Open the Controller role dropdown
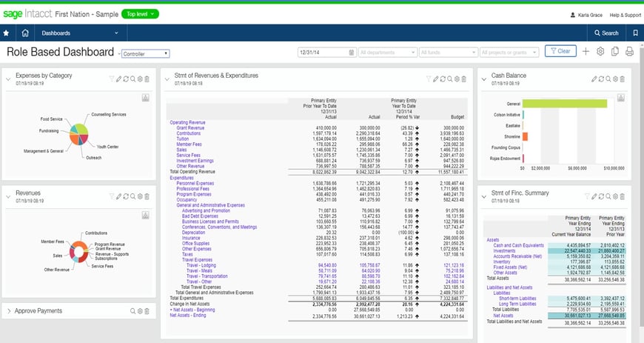The image size is (644, 343). [145, 54]
